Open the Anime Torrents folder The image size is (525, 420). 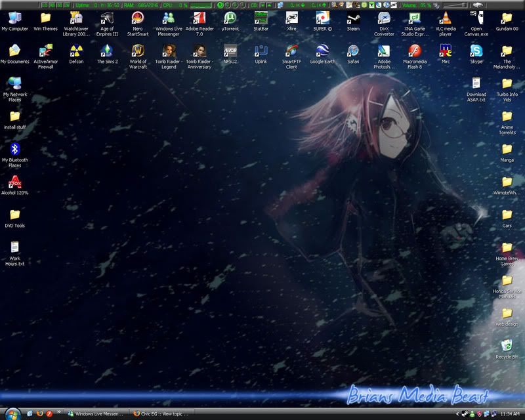pyautogui.click(x=507, y=122)
